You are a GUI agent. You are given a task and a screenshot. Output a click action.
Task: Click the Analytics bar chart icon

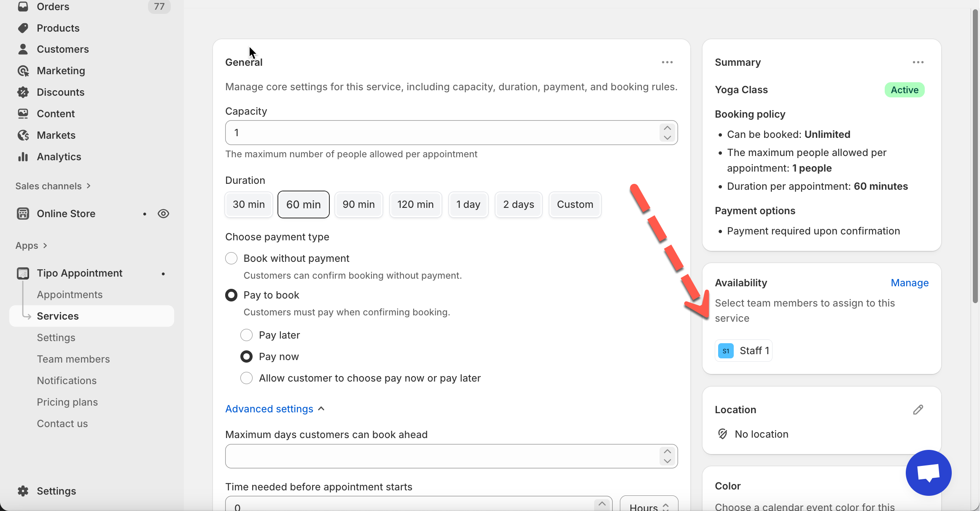[23, 157]
